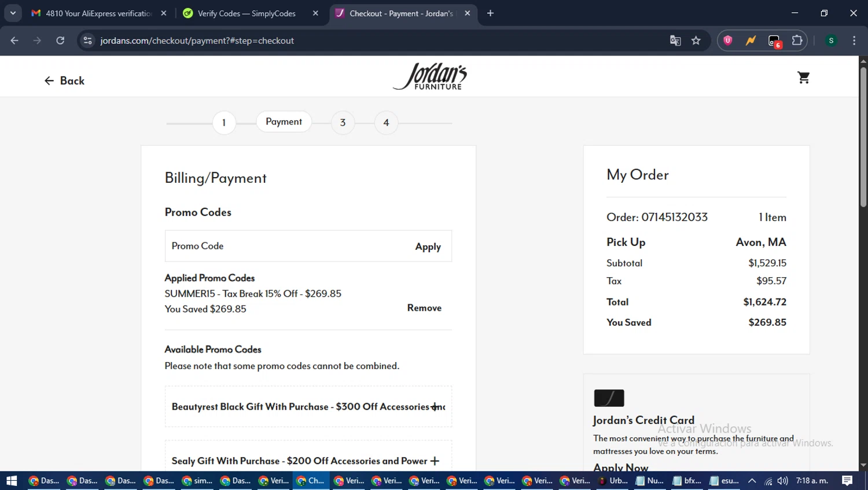Show hidden system tray icons
Image resolution: width=868 pixels, height=490 pixels.
752,481
